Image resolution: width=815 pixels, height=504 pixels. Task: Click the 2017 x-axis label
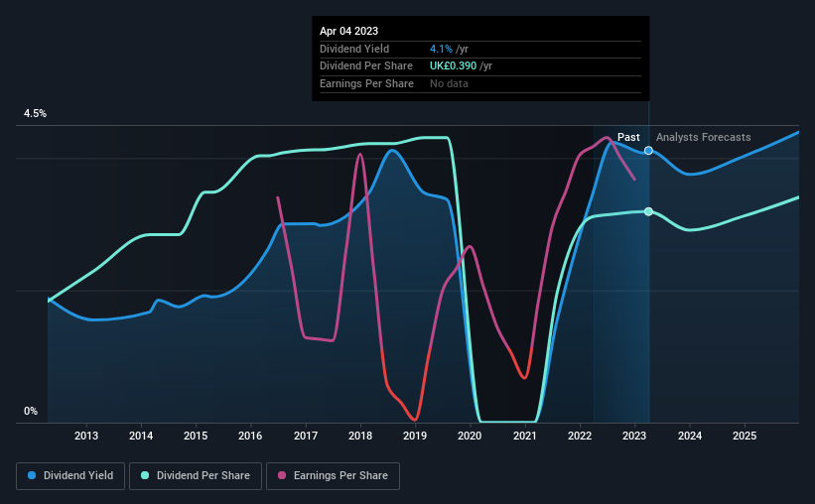coord(306,436)
